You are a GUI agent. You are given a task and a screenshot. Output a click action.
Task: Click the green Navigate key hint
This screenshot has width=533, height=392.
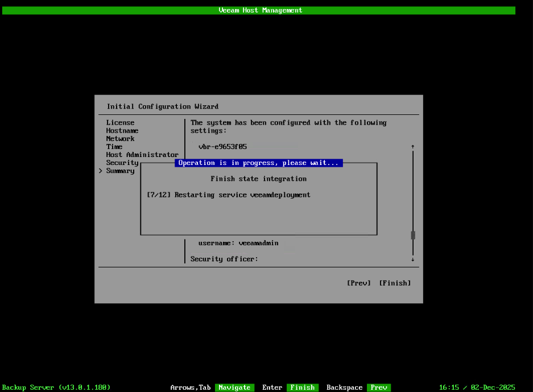point(234,387)
